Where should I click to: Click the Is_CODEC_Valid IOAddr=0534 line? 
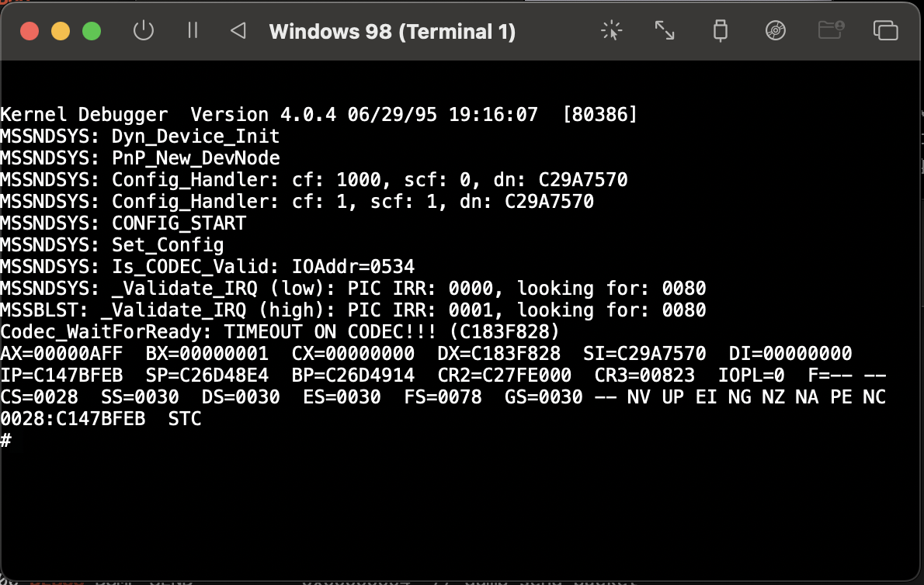[x=207, y=267]
